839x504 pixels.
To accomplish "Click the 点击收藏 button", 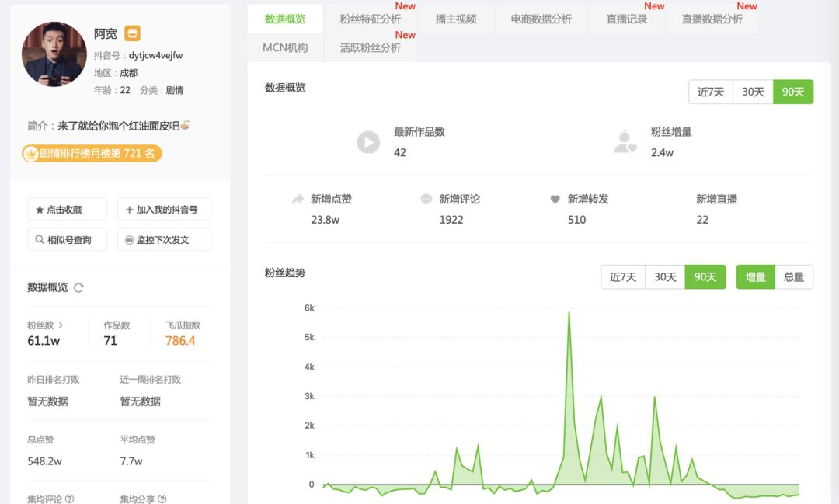I will (67, 209).
